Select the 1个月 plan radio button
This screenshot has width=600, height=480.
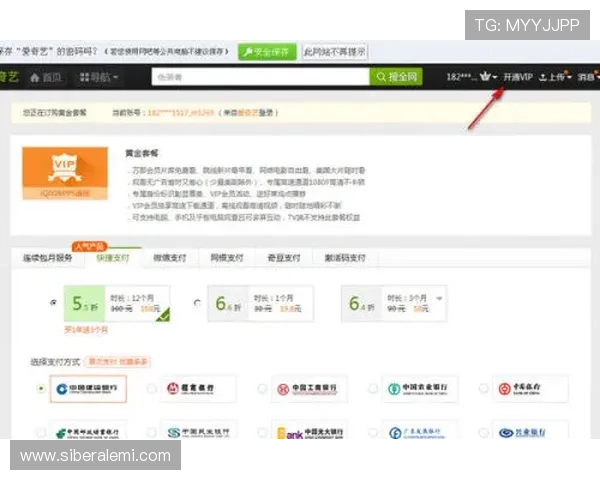pyautogui.click(x=197, y=303)
